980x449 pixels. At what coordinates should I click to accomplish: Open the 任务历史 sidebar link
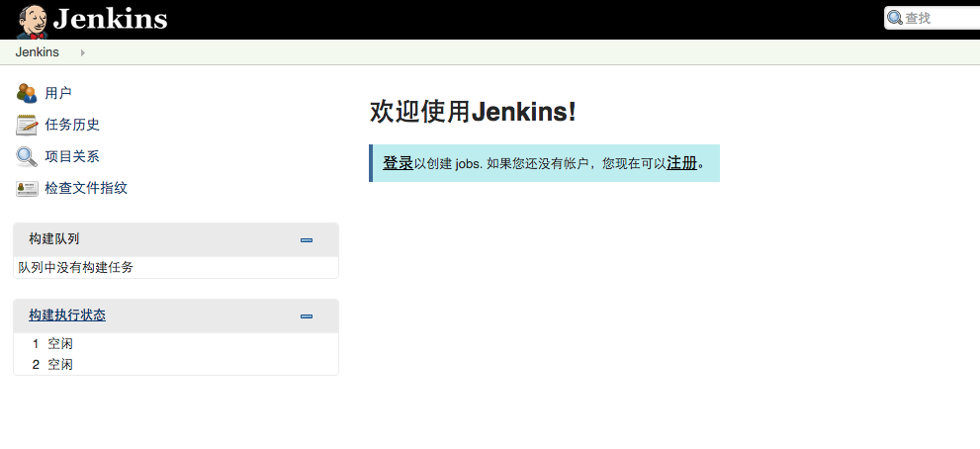[x=72, y=125]
